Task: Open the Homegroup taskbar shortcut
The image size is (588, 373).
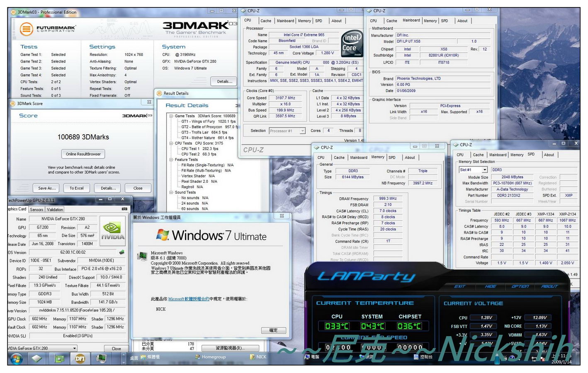Action: [211, 357]
